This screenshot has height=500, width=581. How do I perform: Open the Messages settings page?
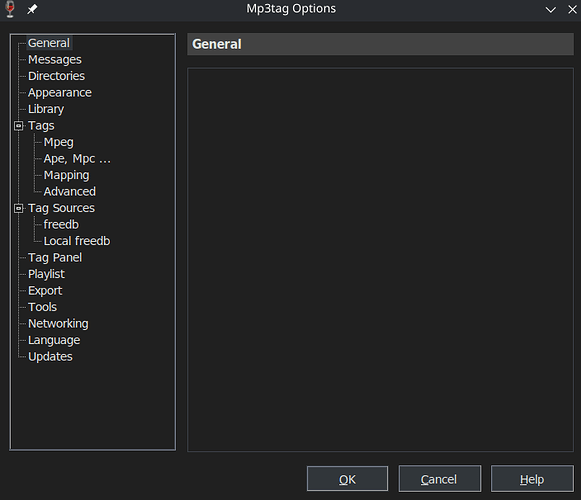click(55, 60)
